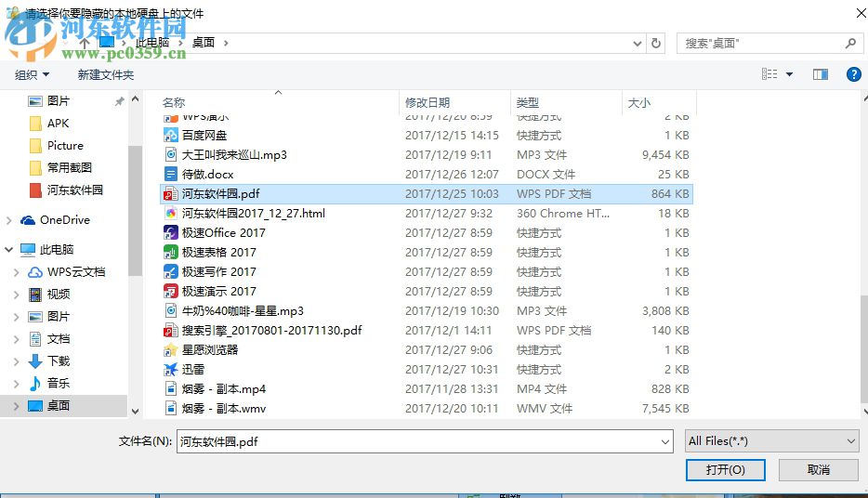868x498 pixels.
Task: Click the 极速表格 2017 shortcut icon
Action: tap(170, 253)
